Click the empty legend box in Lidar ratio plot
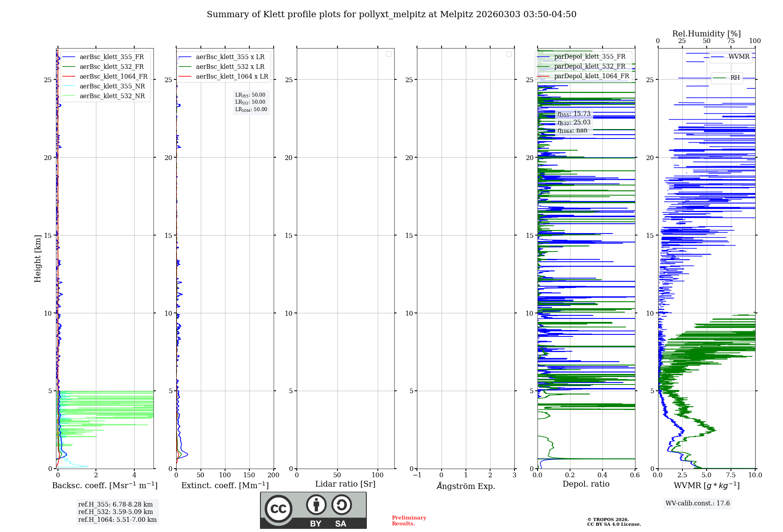The height and width of the screenshot is (532, 783). (x=389, y=54)
